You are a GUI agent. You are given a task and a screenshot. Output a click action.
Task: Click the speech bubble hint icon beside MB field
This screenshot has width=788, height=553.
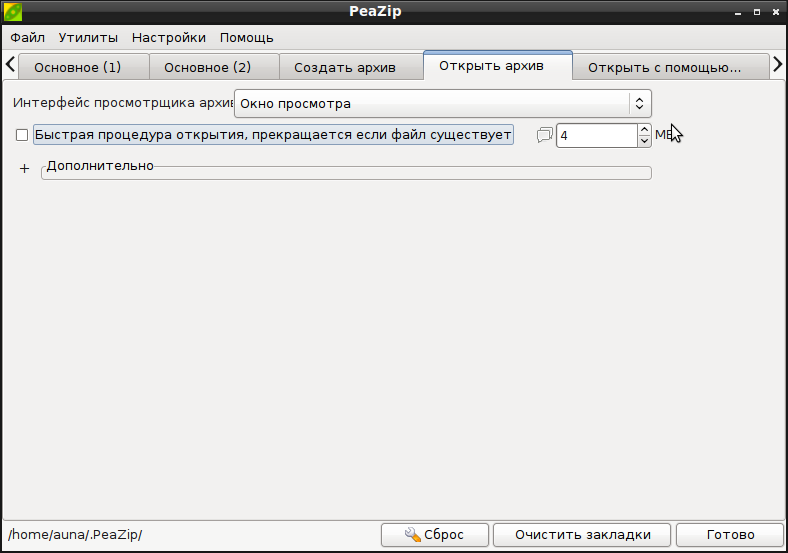coord(544,135)
